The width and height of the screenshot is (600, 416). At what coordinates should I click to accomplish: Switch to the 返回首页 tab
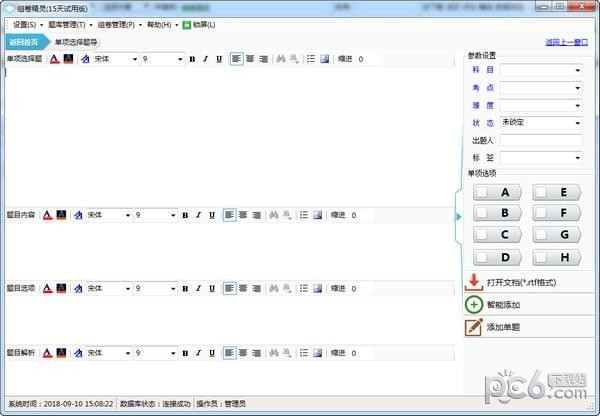(x=24, y=42)
